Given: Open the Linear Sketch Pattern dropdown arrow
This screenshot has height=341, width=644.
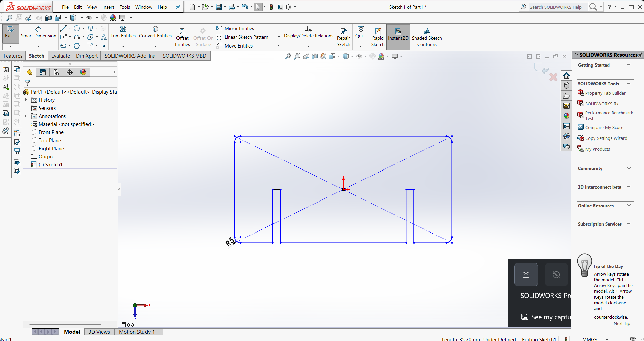Looking at the screenshot, I should point(279,37).
